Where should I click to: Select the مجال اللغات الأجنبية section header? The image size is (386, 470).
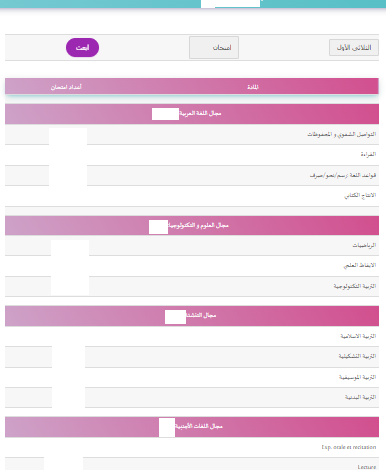click(192, 427)
